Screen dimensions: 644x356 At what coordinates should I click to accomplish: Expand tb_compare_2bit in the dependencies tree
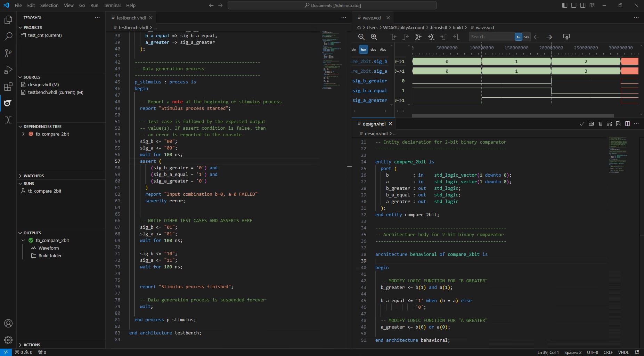tap(23, 134)
